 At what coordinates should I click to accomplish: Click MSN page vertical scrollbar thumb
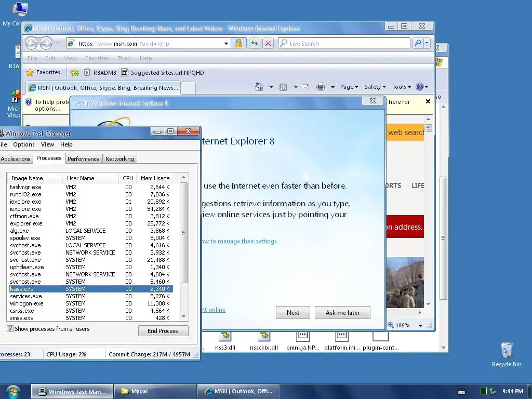pyautogui.click(x=428, y=128)
